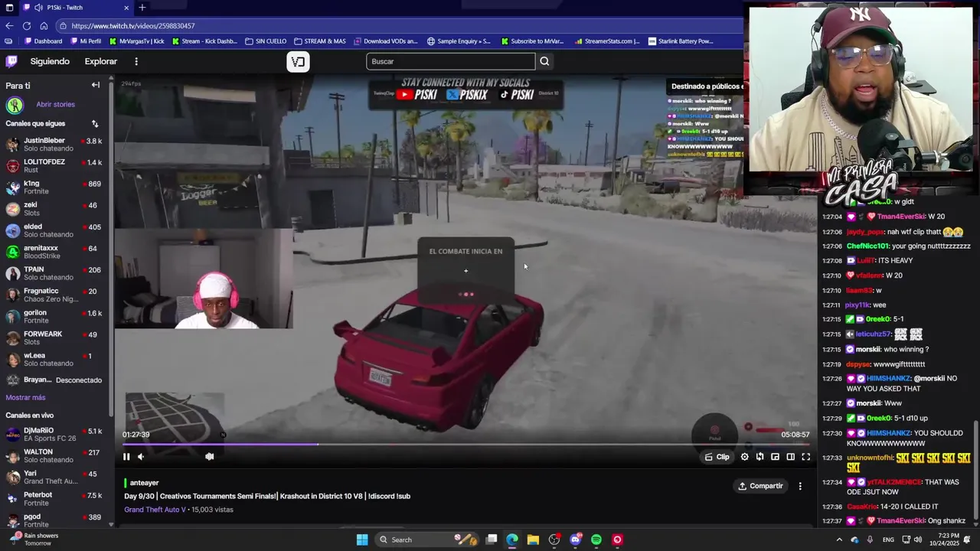Open Peterbot Fortnite channel

coord(54,499)
